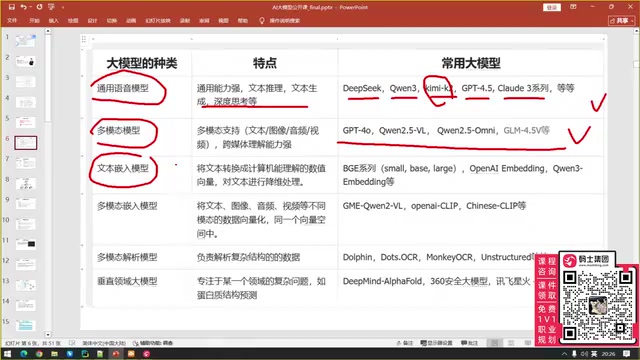Screen dimensions: 640x360
Task: Focus the 操作说明搜索 search field
Action: pos(285,20)
